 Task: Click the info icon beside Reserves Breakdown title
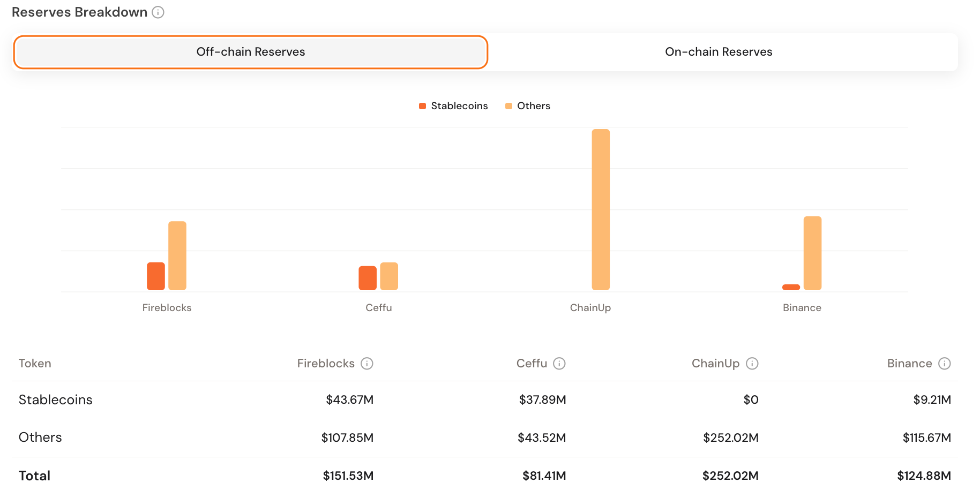(x=158, y=12)
